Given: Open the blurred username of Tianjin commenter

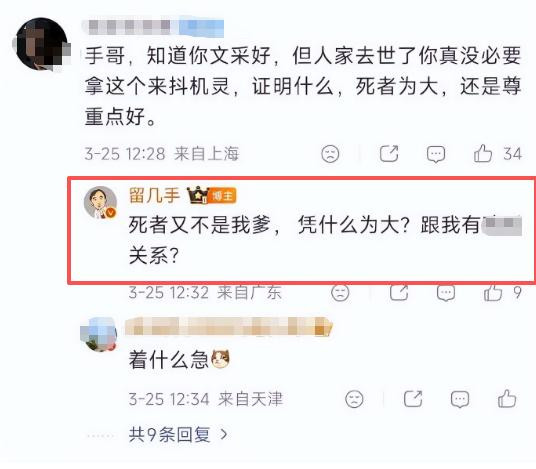Looking at the screenshot, I should coord(229,327).
